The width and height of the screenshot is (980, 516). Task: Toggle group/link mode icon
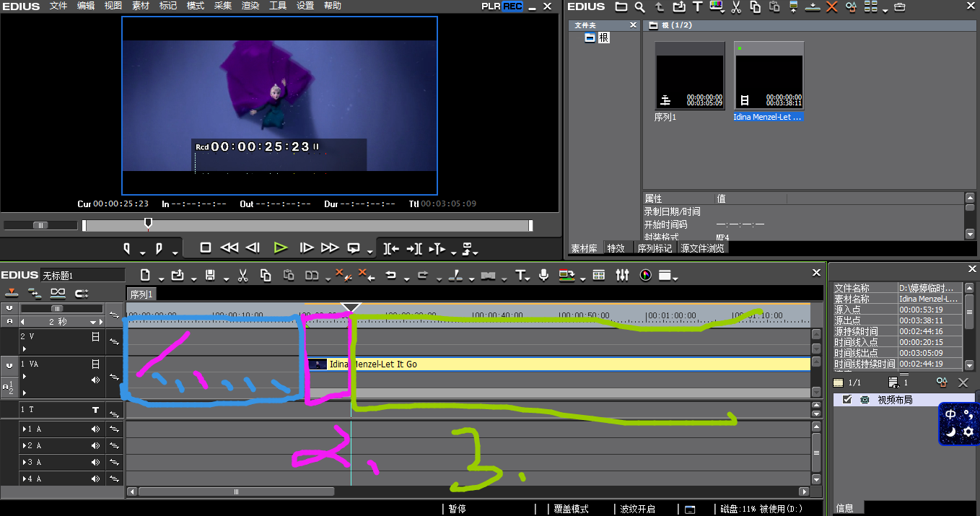point(58,293)
